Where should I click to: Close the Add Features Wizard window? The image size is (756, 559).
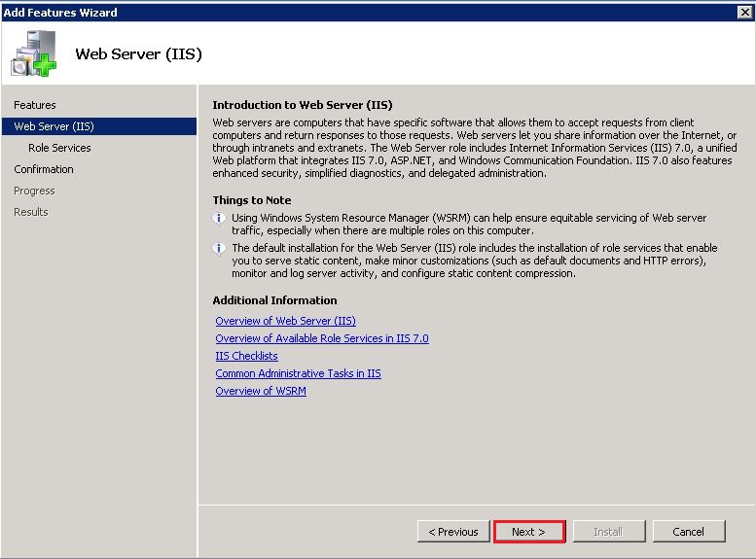[745, 12]
